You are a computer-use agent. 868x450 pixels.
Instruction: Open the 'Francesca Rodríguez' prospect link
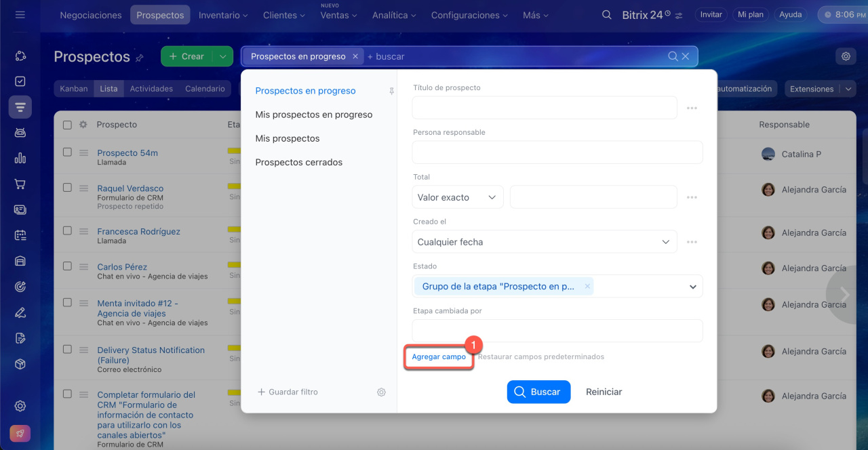coord(138,231)
